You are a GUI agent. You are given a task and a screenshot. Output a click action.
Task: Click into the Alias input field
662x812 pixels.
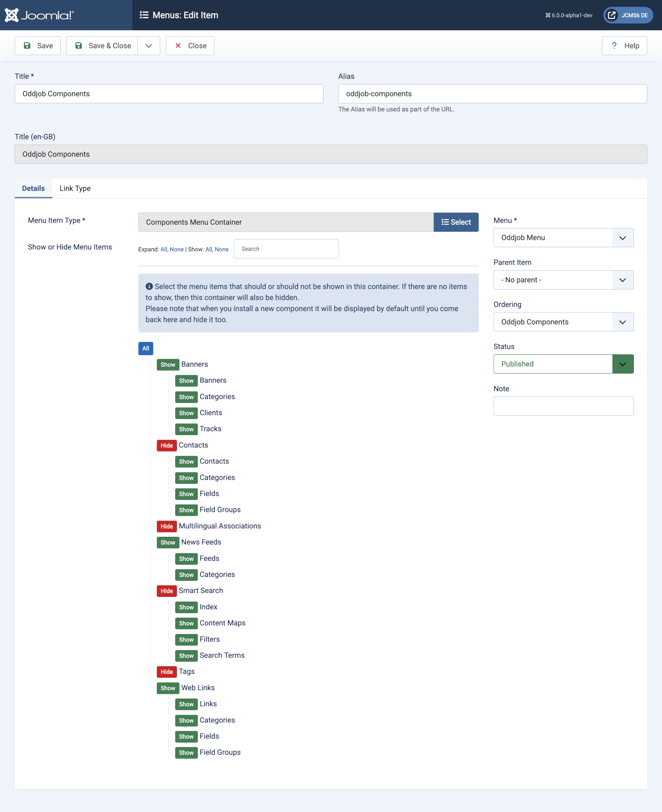pyautogui.click(x=493, y=94)
